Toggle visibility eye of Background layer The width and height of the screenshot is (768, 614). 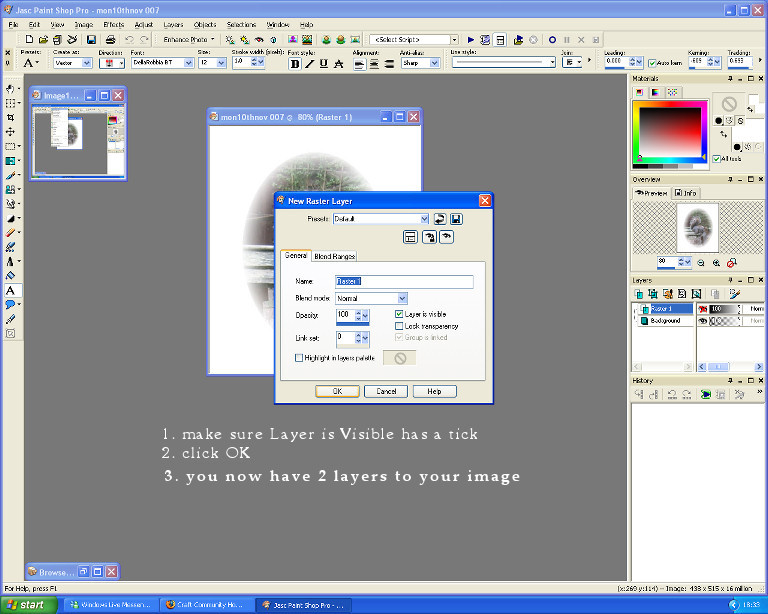(x=703, y=321)
